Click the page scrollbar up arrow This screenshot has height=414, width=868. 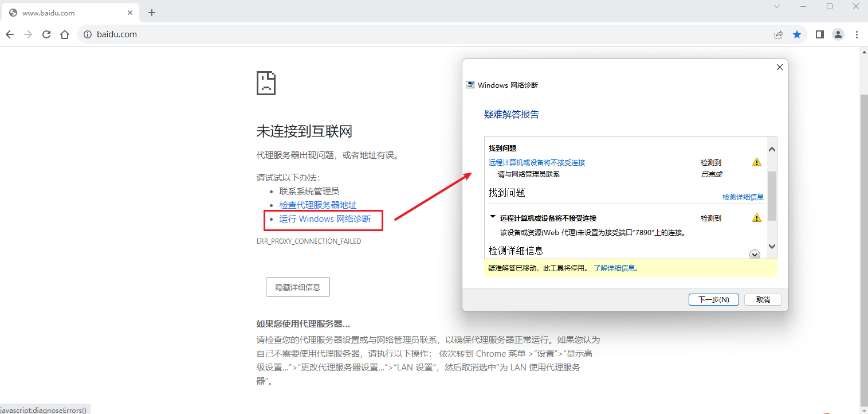pos(864,52)
